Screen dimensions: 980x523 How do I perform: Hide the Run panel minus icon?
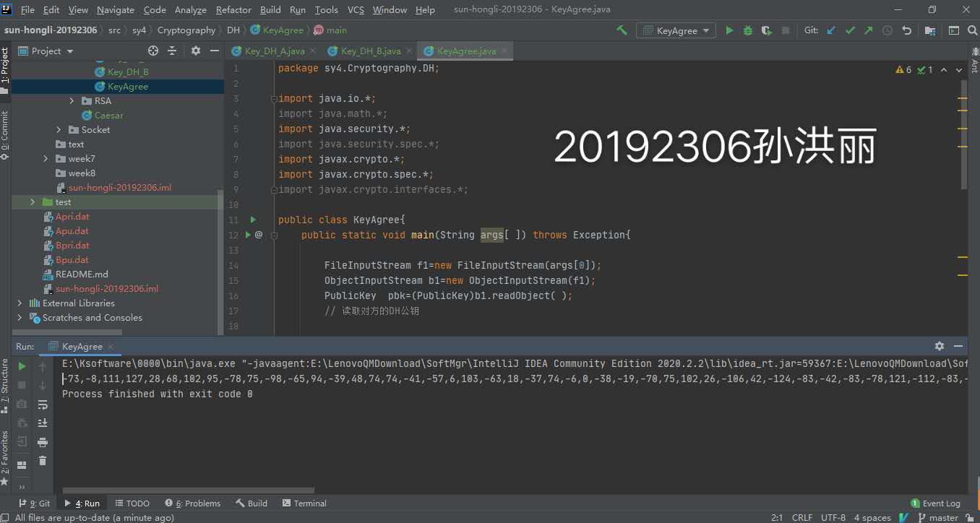click(958, 346)
